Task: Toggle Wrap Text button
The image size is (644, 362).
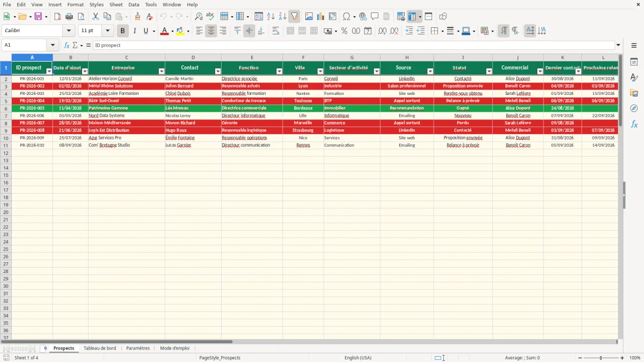Action: (x=276, y=31)
